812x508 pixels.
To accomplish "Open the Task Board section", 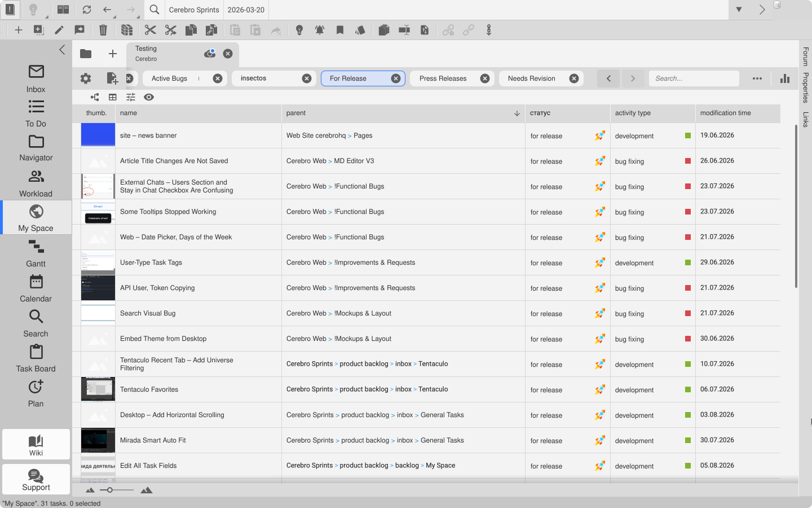I will 36,358.
